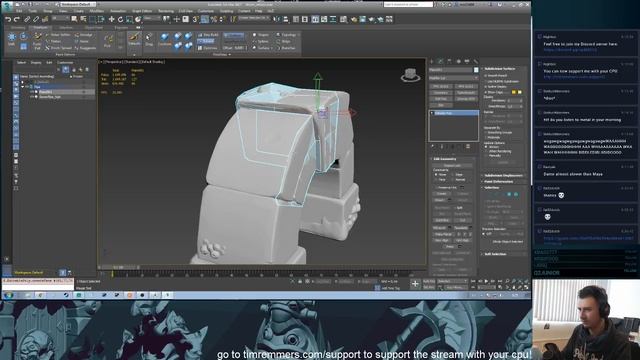Screen dimensions: 640x360
Task: Click the Conform brush icon
Action: pos(164,39)
